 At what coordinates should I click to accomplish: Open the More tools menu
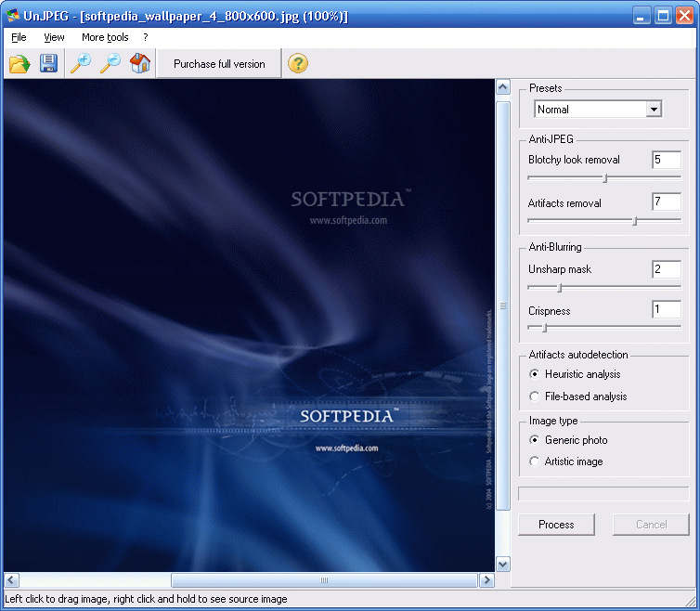(x=105, y=37)
